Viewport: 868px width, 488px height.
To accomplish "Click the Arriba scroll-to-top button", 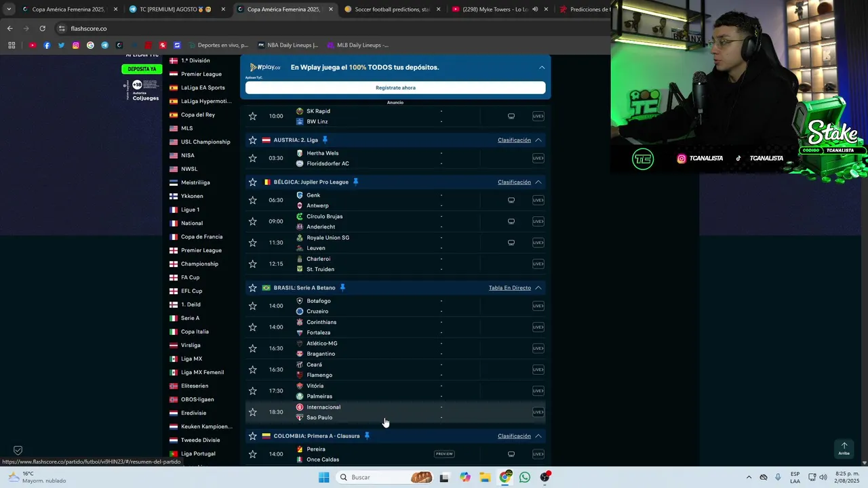I will (x=844, y=449).
